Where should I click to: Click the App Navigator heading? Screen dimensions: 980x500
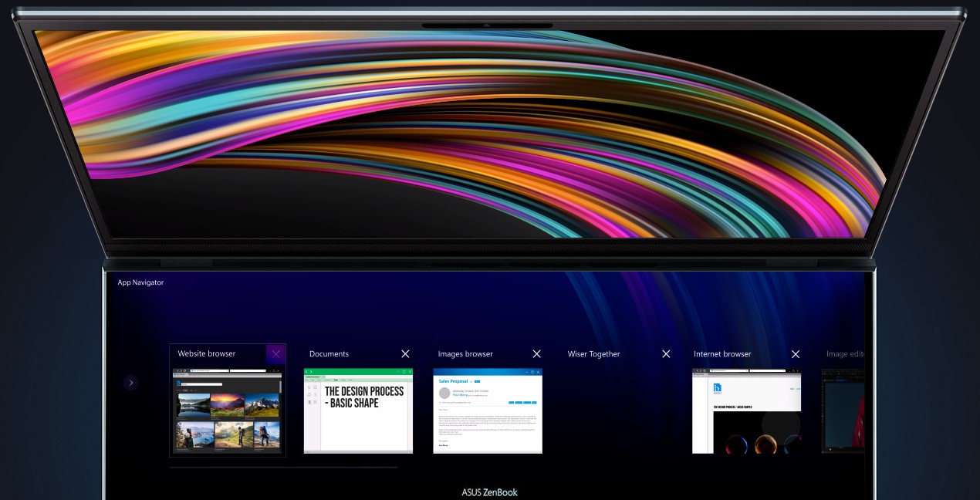[140, 282]
